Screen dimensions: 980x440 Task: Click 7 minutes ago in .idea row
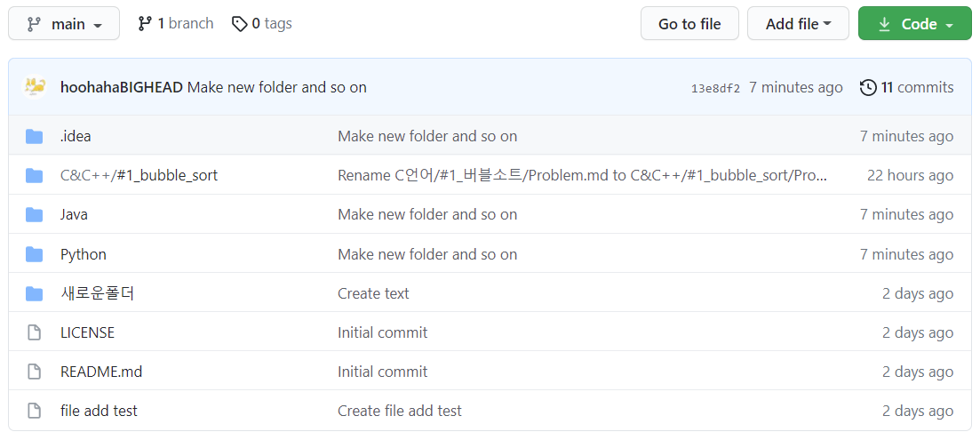click(x=907, y=136)
